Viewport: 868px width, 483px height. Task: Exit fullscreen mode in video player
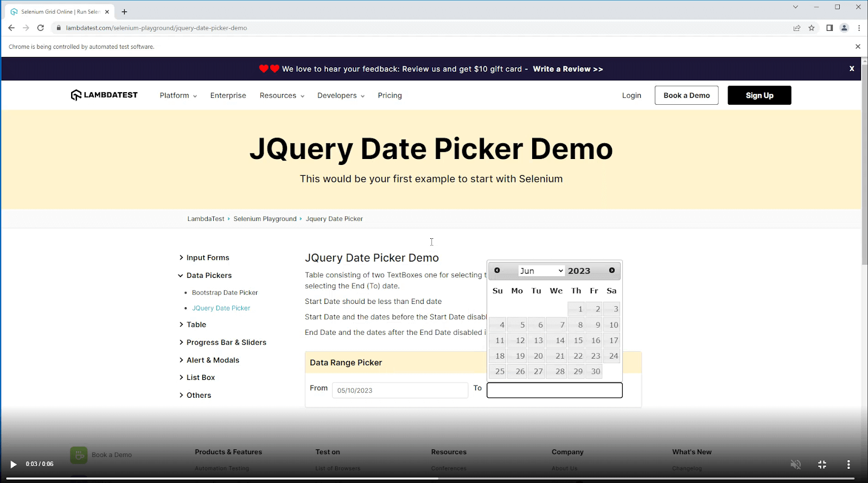coord(822,465)
